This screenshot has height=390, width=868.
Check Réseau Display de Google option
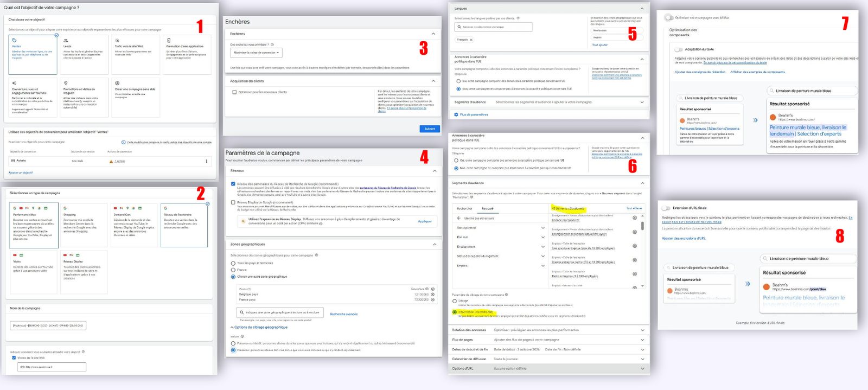tap(233, 202)
